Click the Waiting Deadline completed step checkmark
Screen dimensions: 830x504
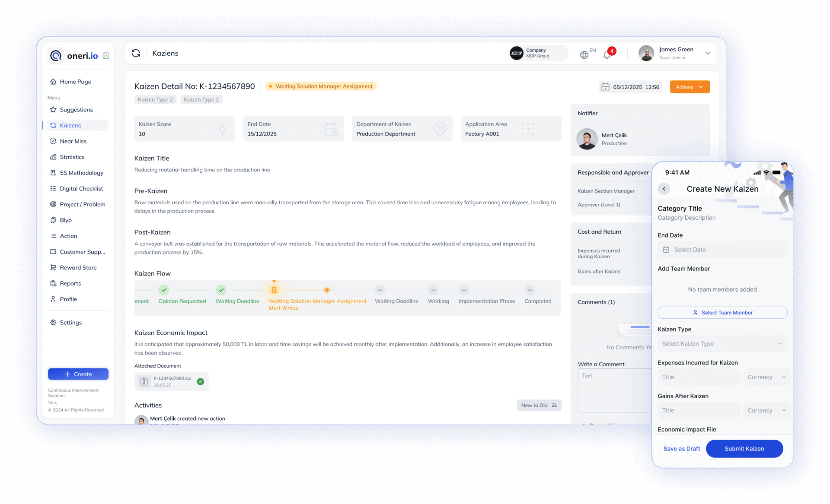point(221,290)
